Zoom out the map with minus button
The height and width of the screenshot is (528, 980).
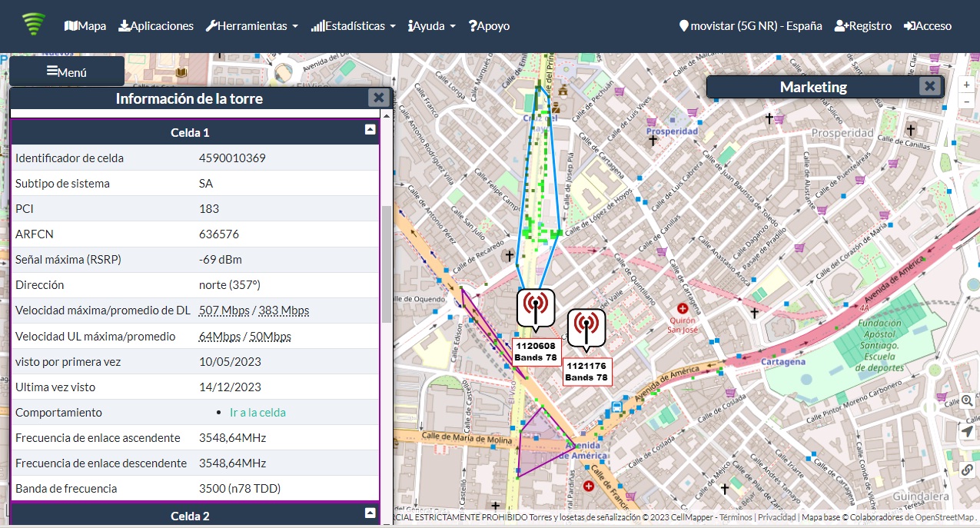coord(967,101)
